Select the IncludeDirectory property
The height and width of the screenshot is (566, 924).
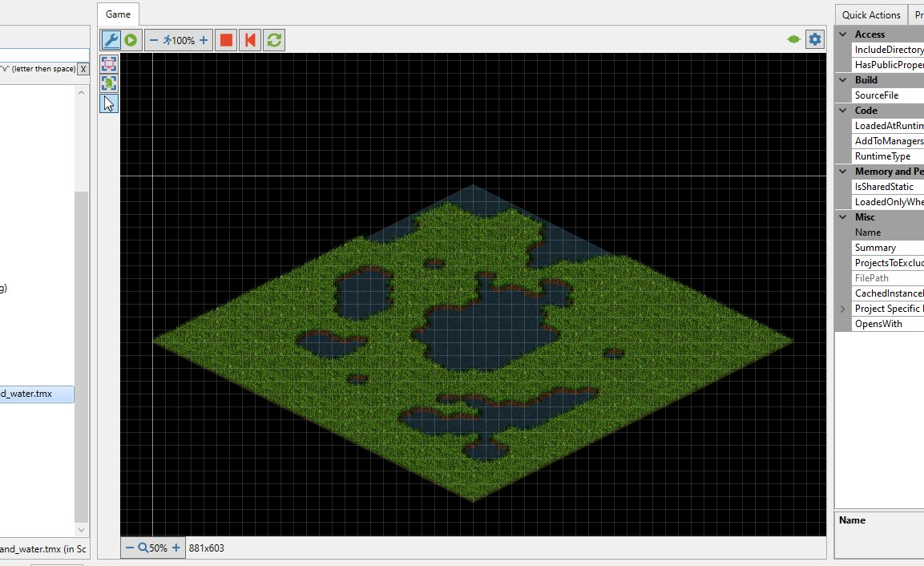[x=887, y=50]
